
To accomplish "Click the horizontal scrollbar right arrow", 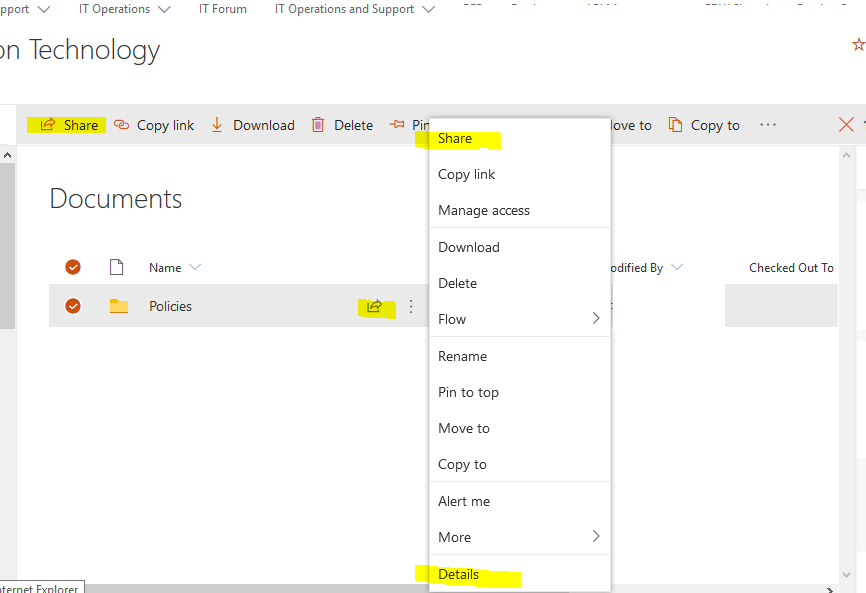I will pyautogui.click(x=830, y=590).
